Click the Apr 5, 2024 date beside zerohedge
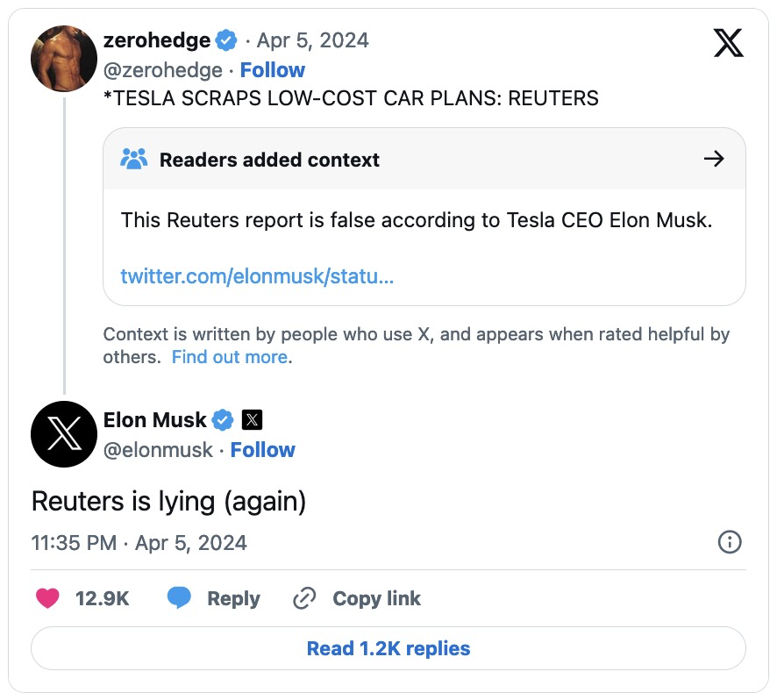 313,40
